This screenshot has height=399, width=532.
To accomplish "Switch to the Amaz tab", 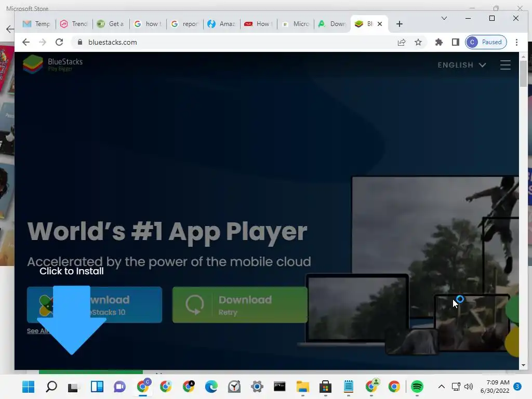I will click(221, 24).
